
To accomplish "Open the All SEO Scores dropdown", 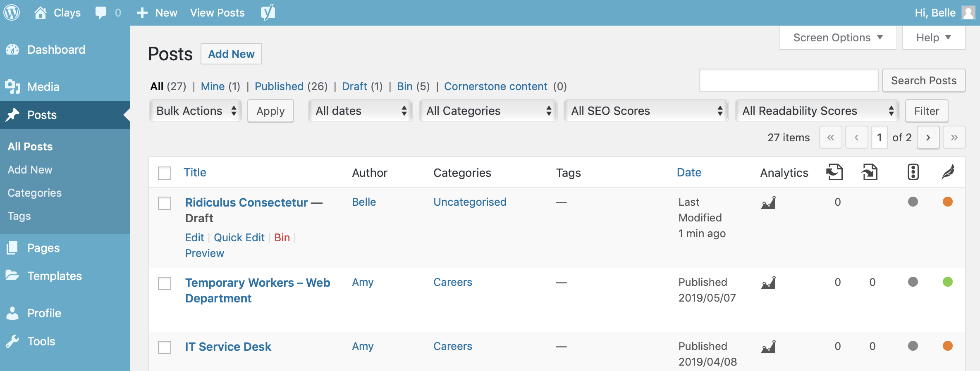I will click(x=646, y=111).
